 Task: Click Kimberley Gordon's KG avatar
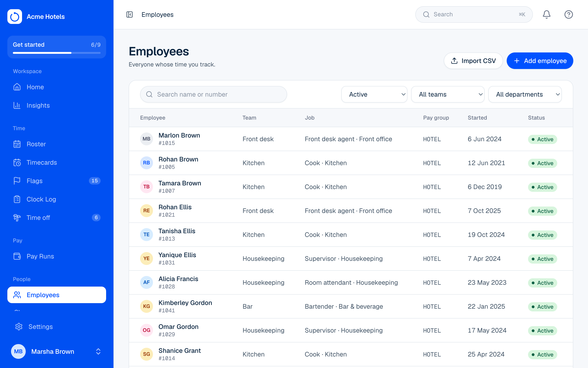tap(147, 306)
